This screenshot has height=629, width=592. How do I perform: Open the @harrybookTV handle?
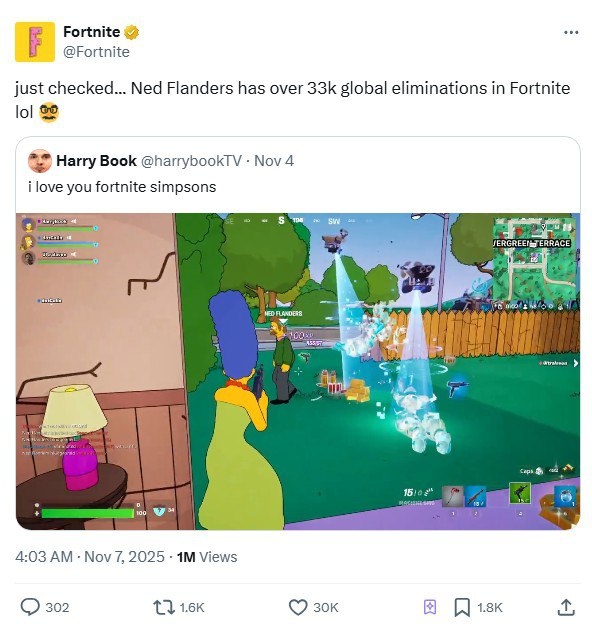[191, 160]
